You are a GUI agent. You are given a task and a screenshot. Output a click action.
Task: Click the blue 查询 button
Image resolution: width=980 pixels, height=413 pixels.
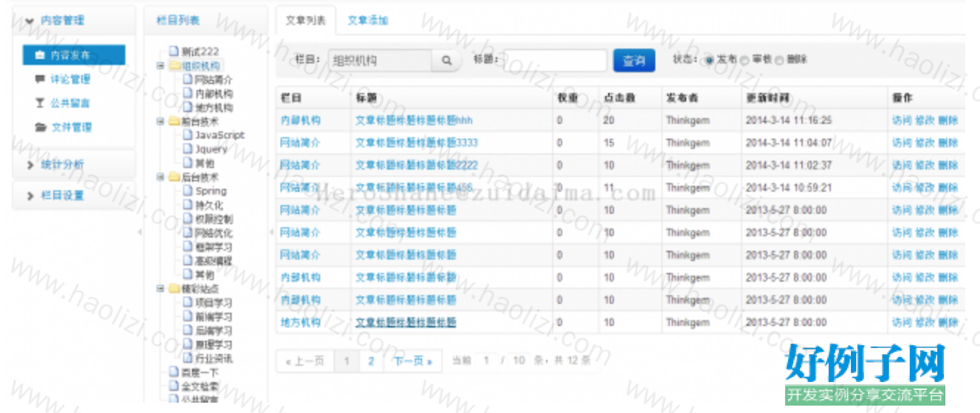tap(634, 60)
